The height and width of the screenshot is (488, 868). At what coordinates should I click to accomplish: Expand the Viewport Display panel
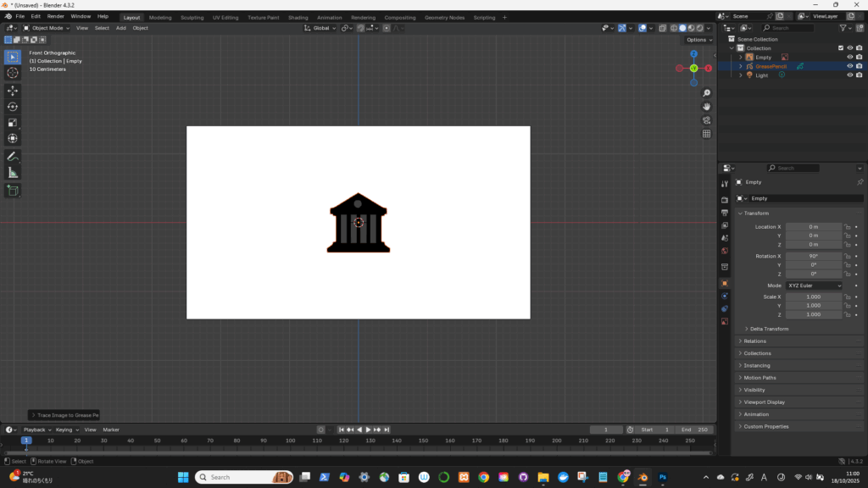764,402
